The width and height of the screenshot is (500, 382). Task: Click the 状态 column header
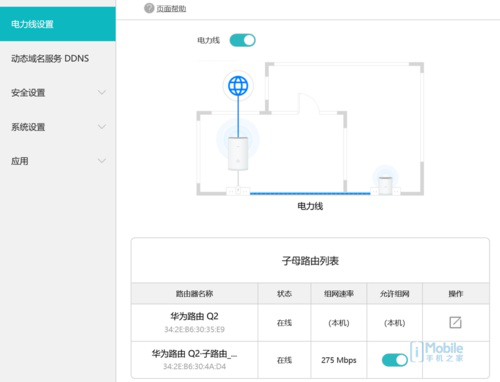[x=284, y=294]
